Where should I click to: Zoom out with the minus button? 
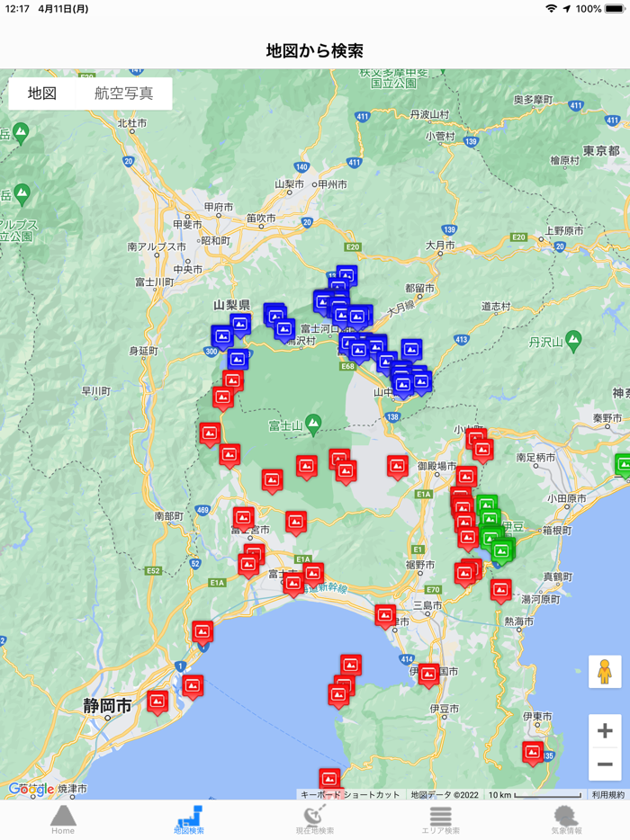pos(605,764)
